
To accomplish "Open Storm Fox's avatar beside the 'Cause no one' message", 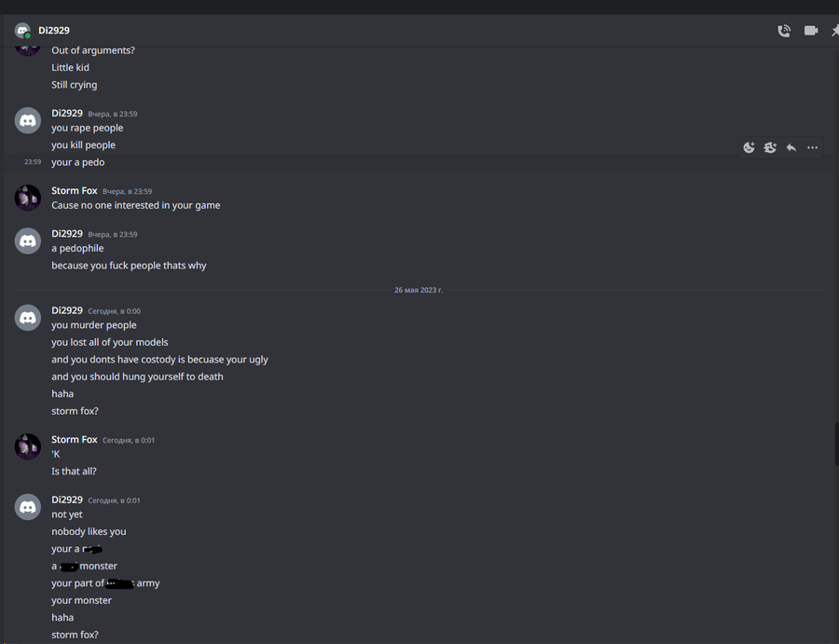I will tap(28, 198).
